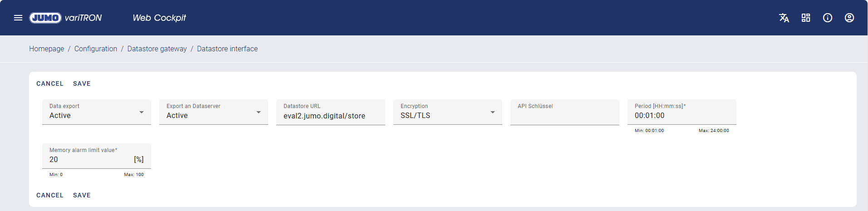Open the dashboard widgets icon
Viewport: 868px width, 211px height.
[806, 18]
